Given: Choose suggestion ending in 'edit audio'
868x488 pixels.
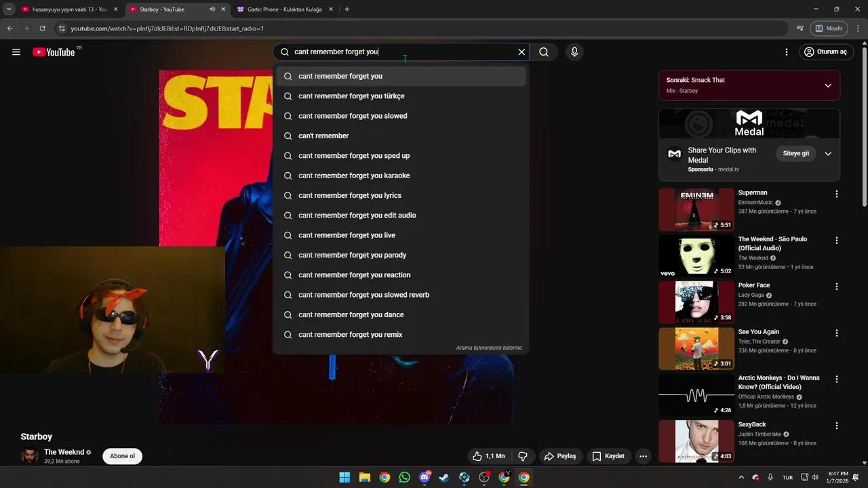Looking at the screenshot, I should pos(401,216).
